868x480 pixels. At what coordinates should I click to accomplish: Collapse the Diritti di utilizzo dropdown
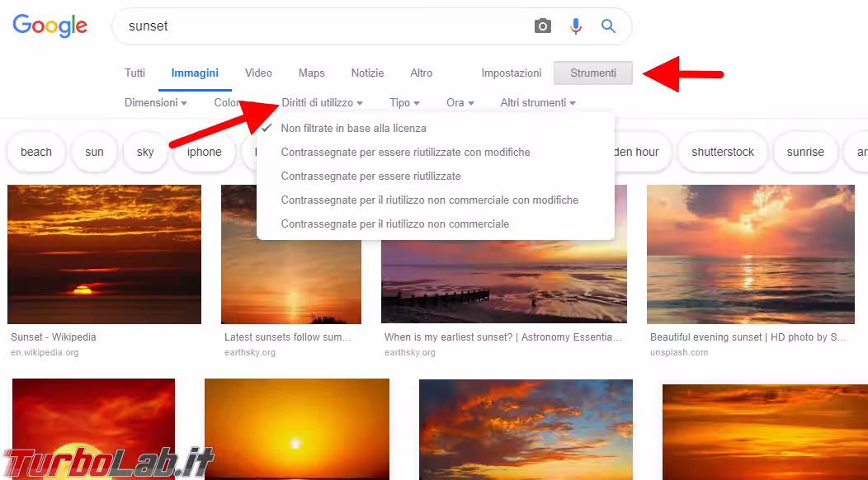[x=322, y=103]
